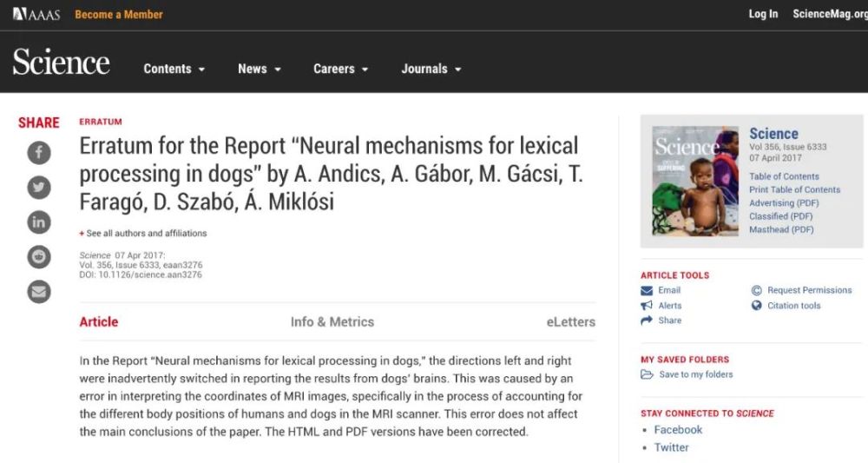This screenshot has width=868, height=463.
Task: Share on LinkedIn icon
Action: point(39,222)
